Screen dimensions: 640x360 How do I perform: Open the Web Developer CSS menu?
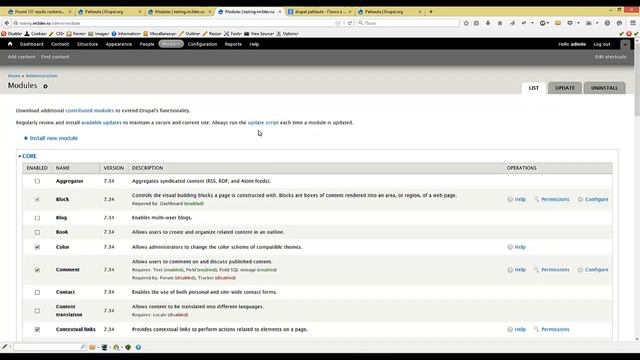pos(56,34)
